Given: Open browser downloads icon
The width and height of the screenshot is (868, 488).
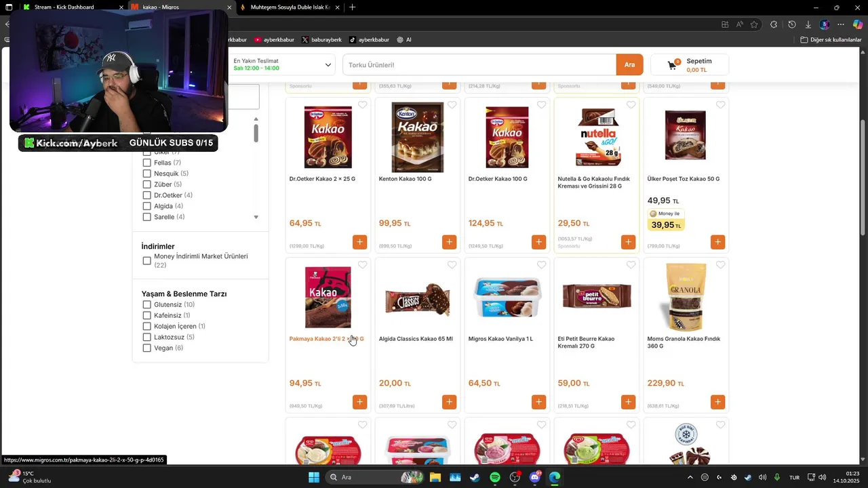Looking at the screenshot, I should coord(808,24).
